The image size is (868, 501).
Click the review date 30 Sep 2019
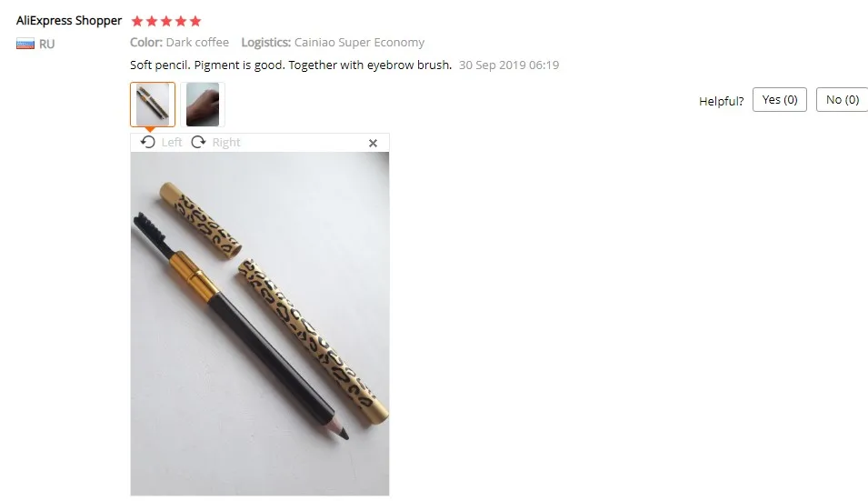509,65
